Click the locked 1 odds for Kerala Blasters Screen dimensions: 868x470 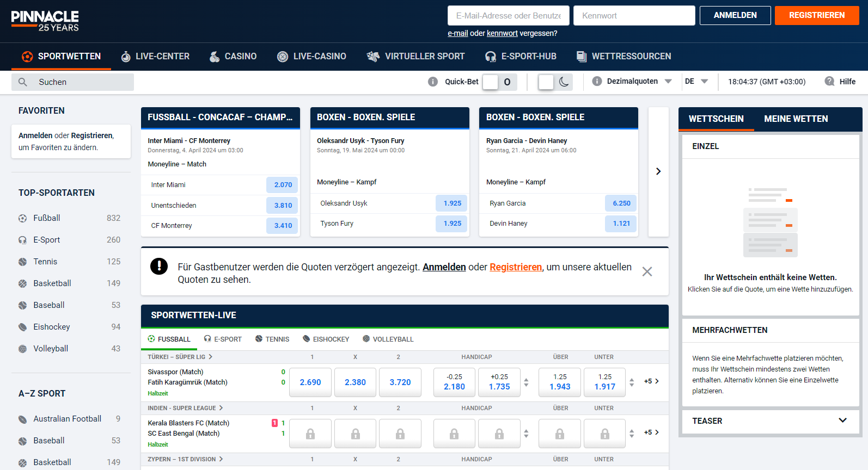[310, 434]
